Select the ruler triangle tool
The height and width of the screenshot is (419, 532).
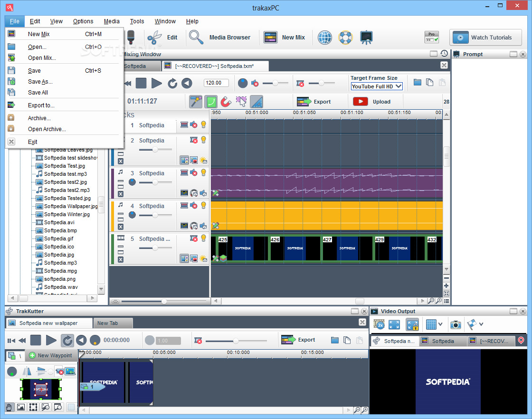click(256, 102)
